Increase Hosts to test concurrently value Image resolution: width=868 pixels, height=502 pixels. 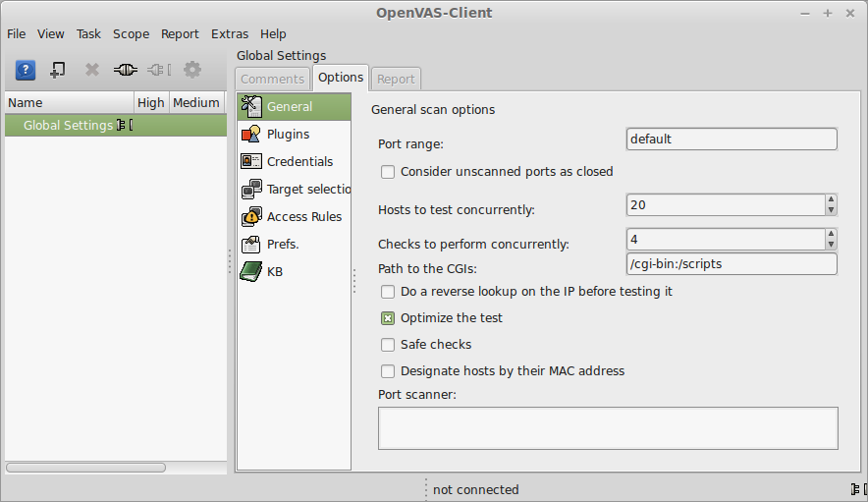831,200
